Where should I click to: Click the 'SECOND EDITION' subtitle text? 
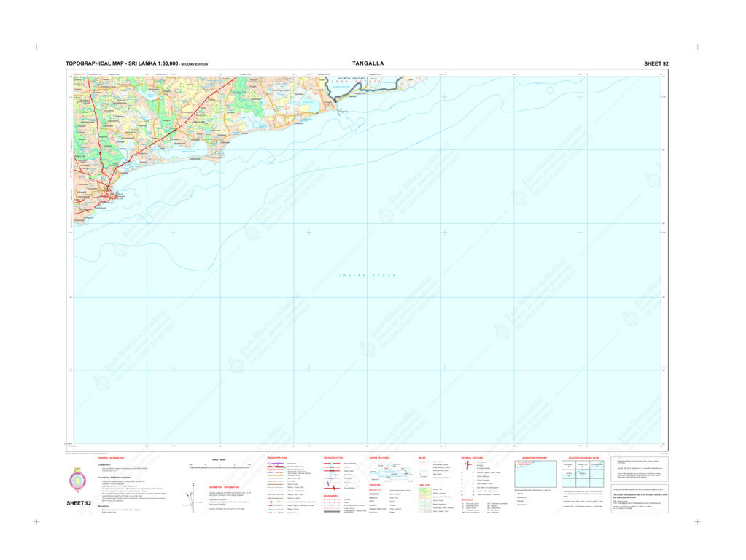pyautogui.click(x=194, y=64)
